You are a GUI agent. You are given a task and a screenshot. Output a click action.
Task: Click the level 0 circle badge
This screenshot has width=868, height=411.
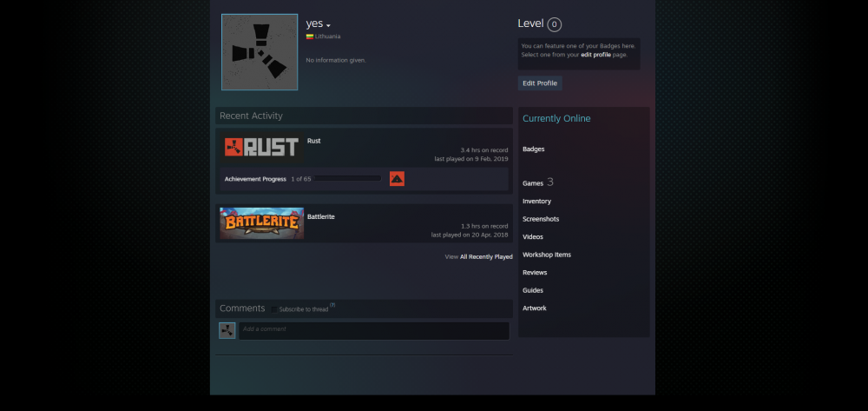click(554, 24)
